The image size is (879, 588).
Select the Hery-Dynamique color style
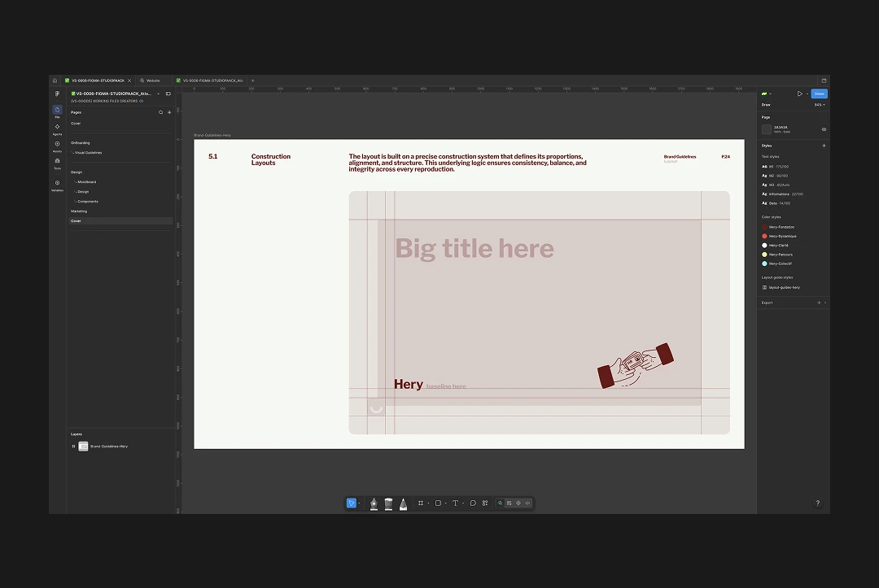[x=779, y=237]
